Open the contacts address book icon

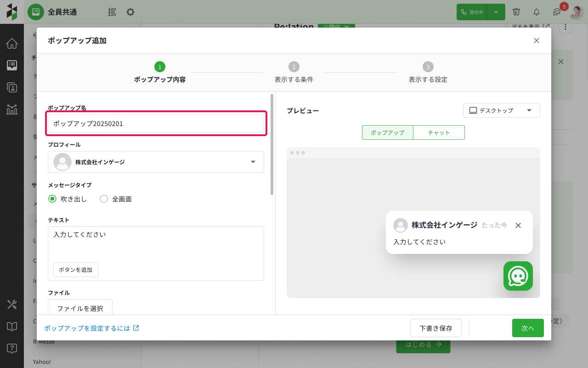(x=12, y=87)
